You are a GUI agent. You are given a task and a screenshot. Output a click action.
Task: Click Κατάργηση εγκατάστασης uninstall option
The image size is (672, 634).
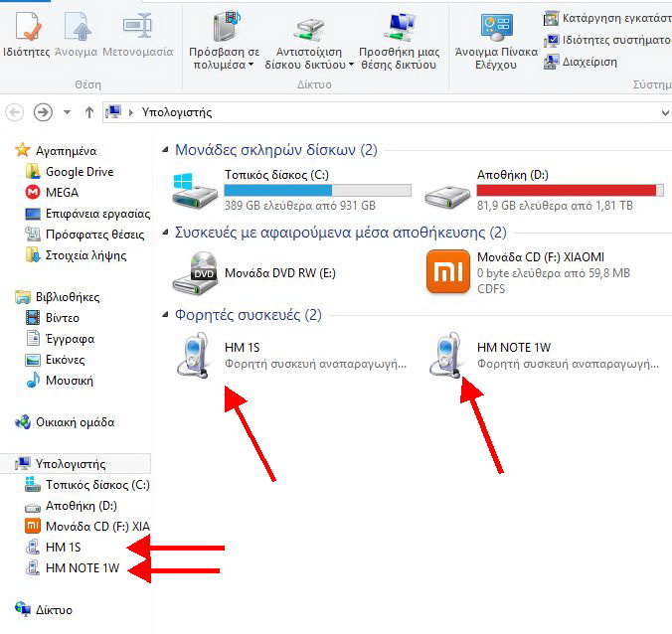point(606,18)
